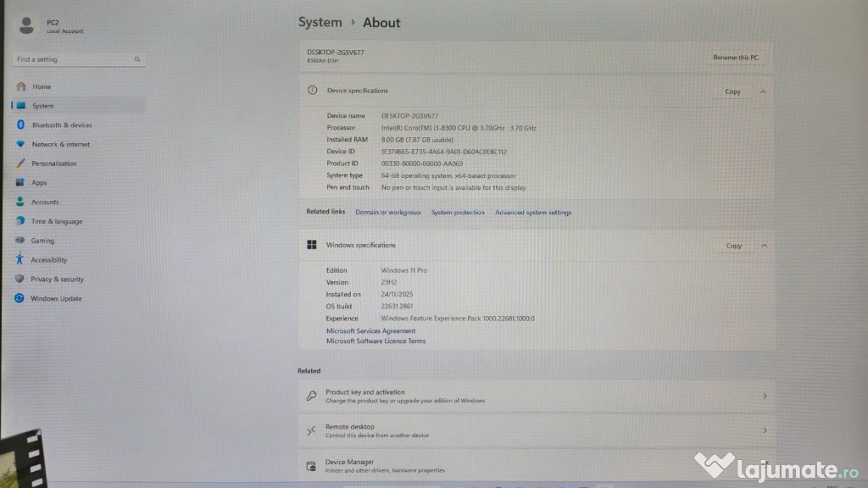Click the Home icon in sidebar

click(x=20, y=86)
